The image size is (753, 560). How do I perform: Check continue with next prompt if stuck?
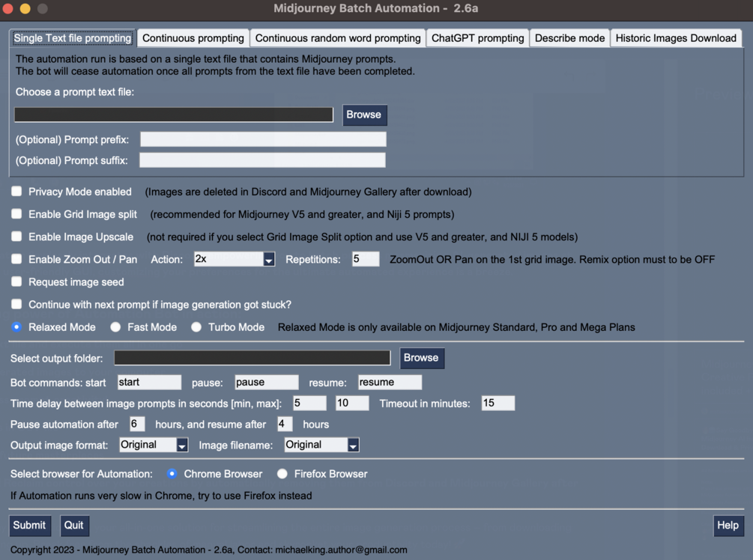(16, 304)
